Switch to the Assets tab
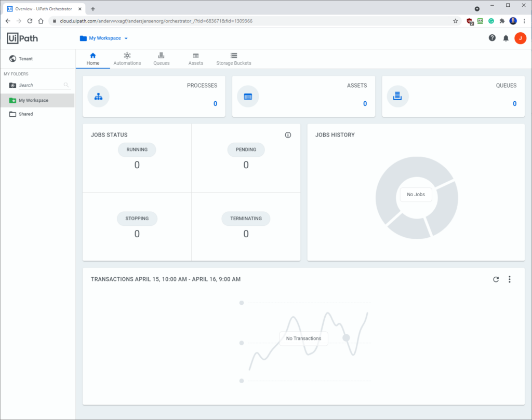This screenshot has height=420, width=532. coord(195,59)
